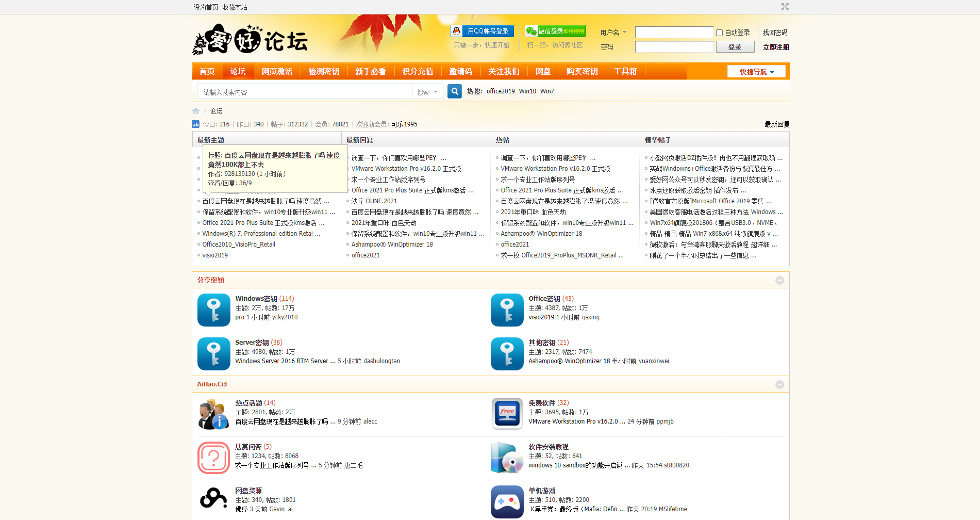Screen dimensions: 980x520
Task: Click the blue search magnifier button
Action: 454,91
